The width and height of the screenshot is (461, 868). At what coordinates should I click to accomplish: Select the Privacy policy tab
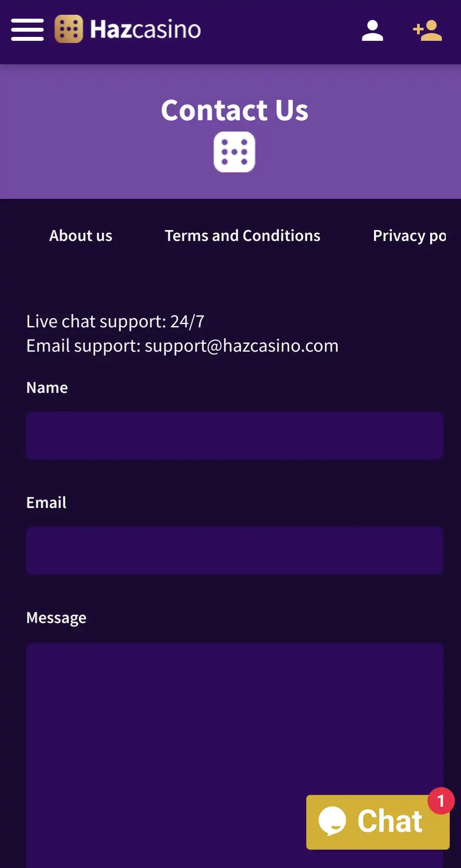point(409,236)
